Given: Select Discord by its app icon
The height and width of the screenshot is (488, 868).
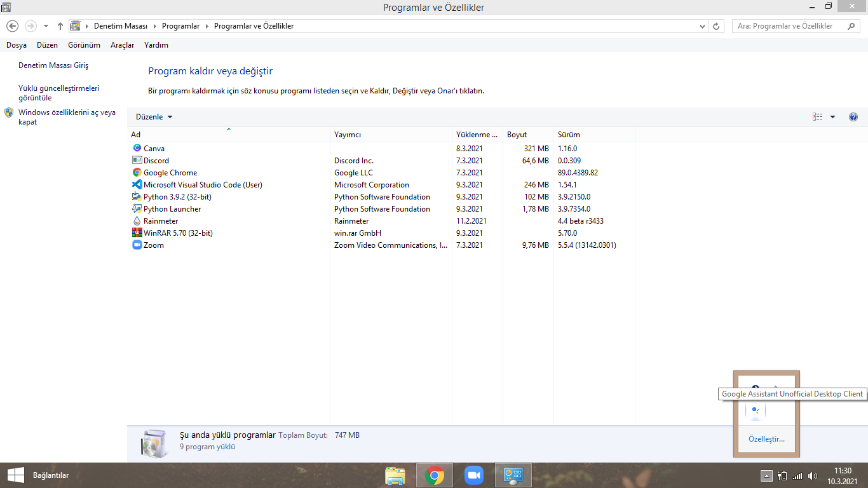Looking at the screenshot, I should click(137, 160).
